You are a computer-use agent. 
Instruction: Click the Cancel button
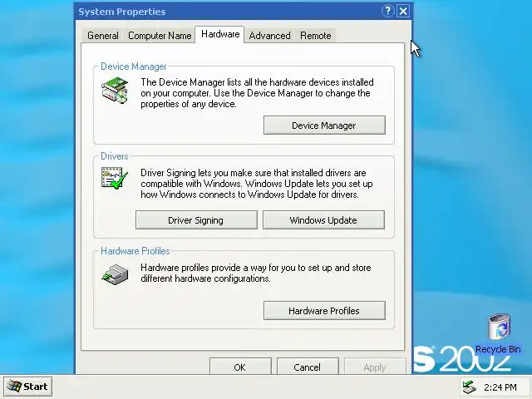(x=308, y=367)
